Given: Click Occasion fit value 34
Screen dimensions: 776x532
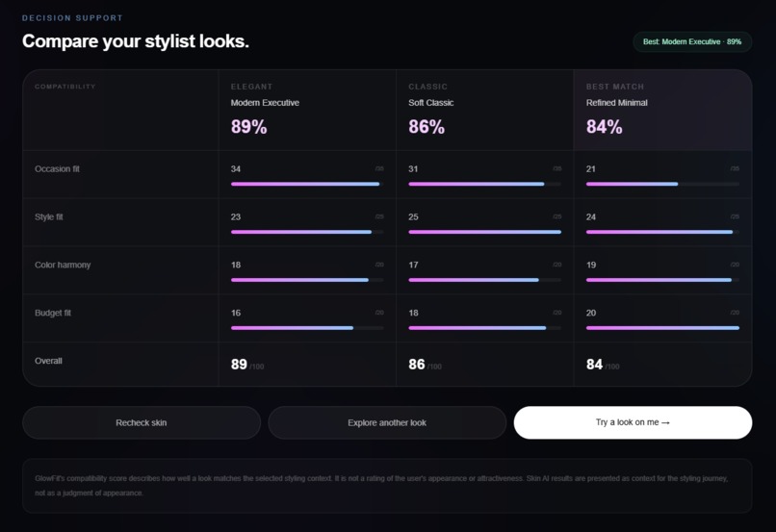Looking at the screenshot, I should point(236,169).
